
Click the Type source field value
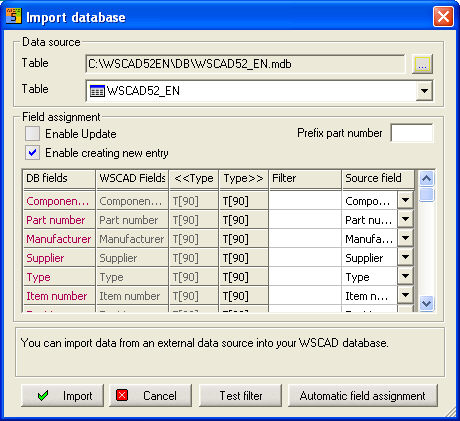click(370, 277)
